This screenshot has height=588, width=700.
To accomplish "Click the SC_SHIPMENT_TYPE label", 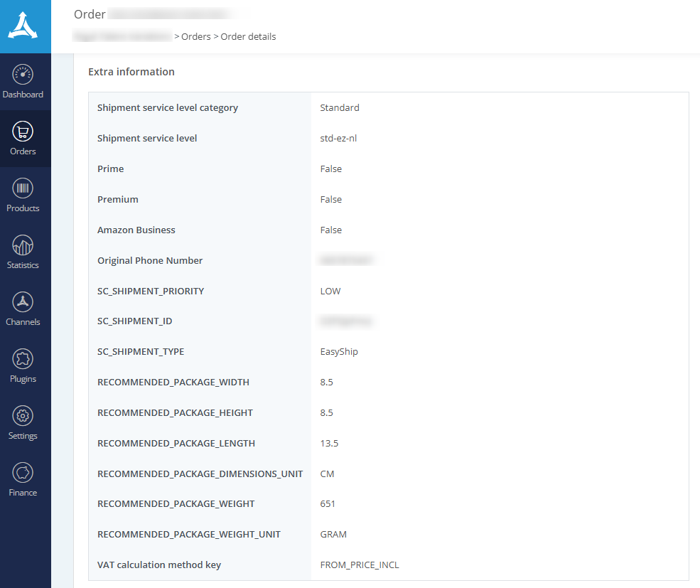I will [141, 352].
